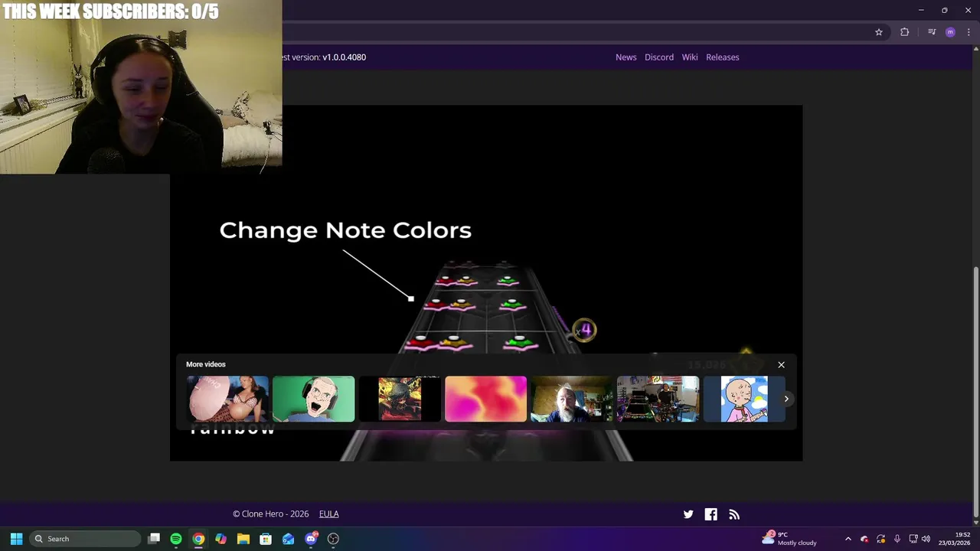Open the EULA link in the footer
980x551 pixels.
[x=329, y=514]
